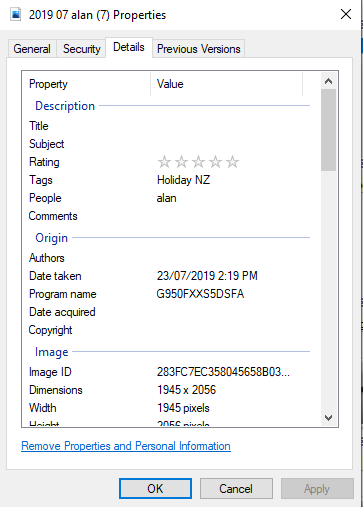Close the Properties dialog with X

click(x=346, y=14)
